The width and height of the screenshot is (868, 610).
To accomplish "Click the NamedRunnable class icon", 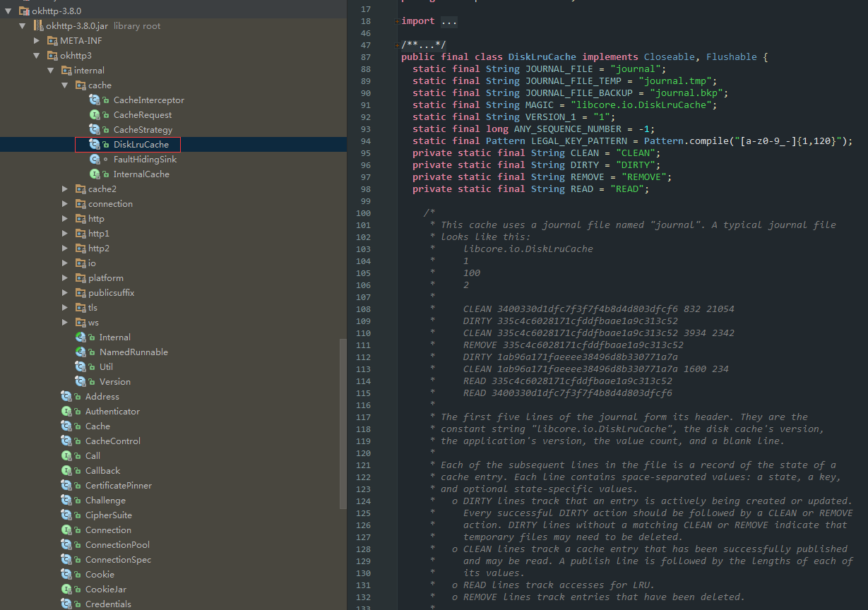I will 81,352.
